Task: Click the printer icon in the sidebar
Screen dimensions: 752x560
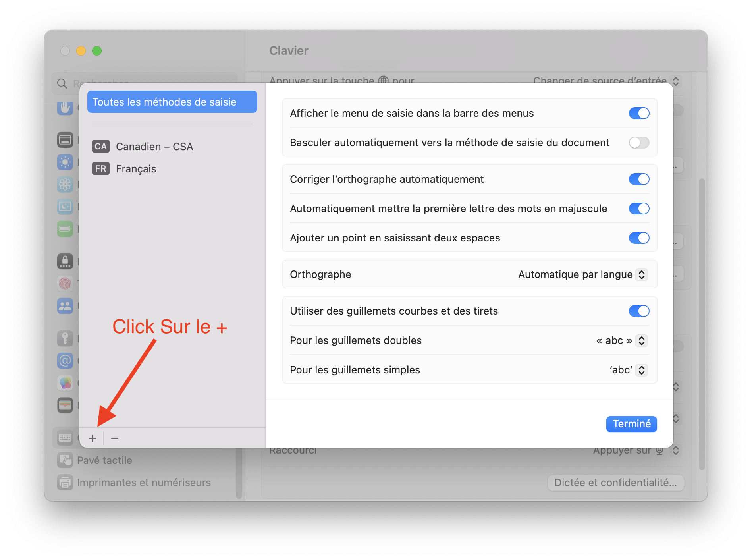Action: click(65, 483)
